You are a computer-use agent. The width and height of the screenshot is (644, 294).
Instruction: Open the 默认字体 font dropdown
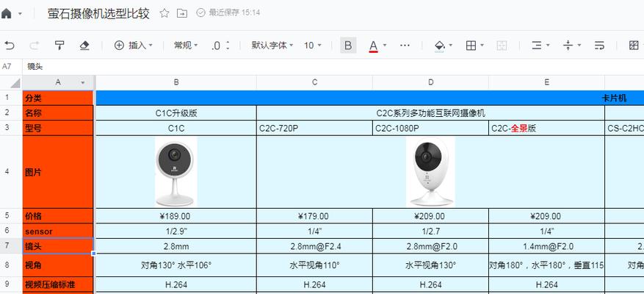(272, 46)
